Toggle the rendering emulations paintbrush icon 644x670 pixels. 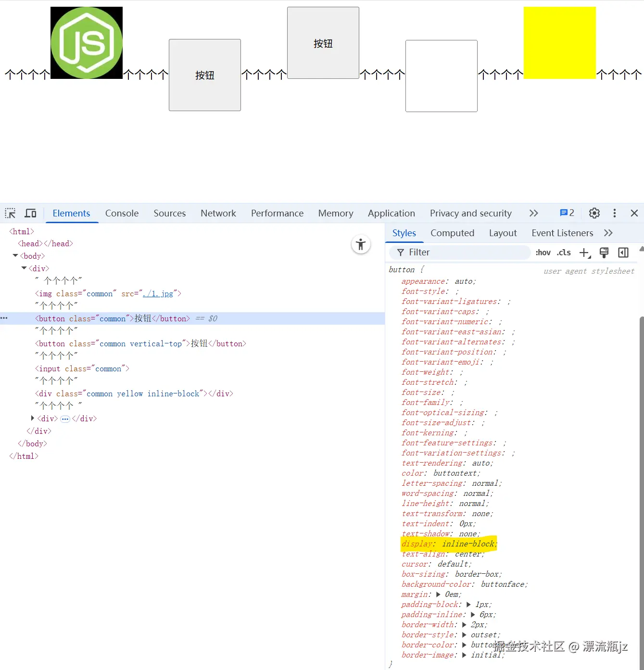coord(604,253)
